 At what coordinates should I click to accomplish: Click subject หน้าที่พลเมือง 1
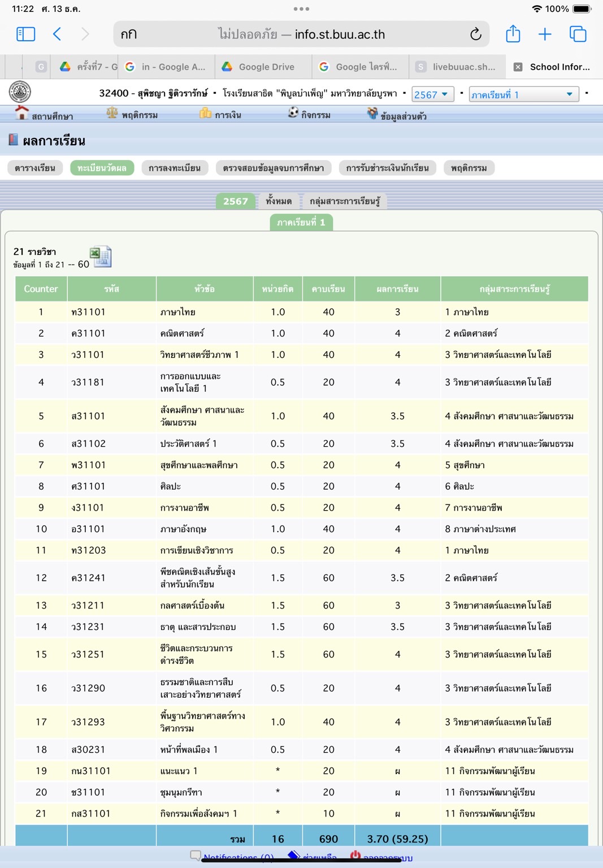pyautogui.click(x=189, y=750)
